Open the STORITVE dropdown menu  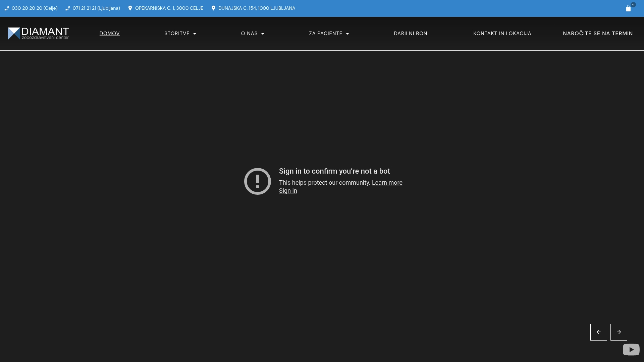click(180, 33)
